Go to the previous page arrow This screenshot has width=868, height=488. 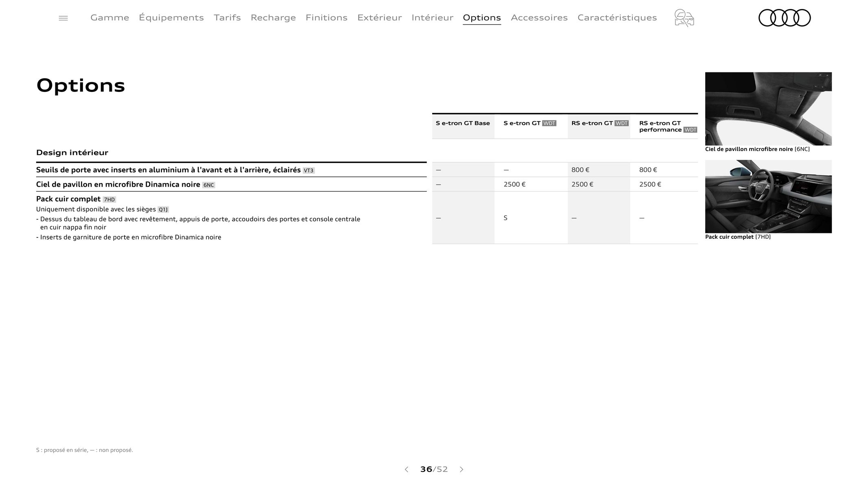(x=406, y=469)
